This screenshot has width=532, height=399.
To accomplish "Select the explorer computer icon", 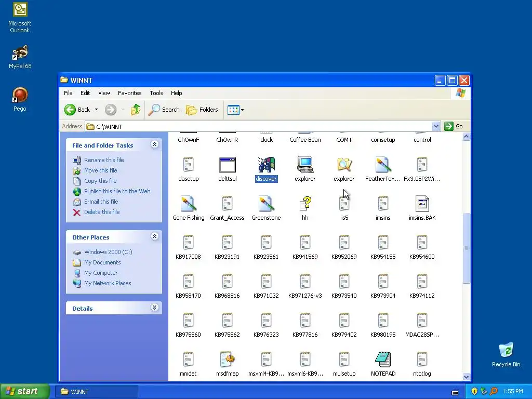I will tap(305, 165).
